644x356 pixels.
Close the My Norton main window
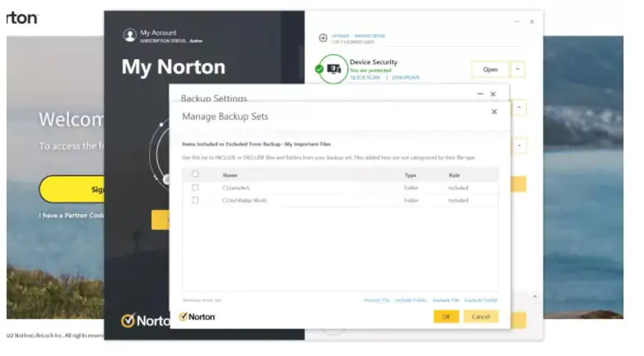tap(532, 21)
